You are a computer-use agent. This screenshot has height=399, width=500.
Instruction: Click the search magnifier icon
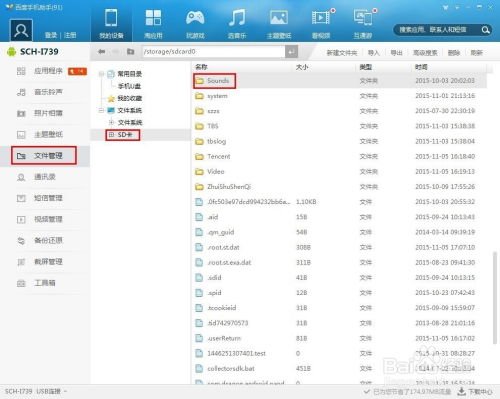(x=485, y=30)
